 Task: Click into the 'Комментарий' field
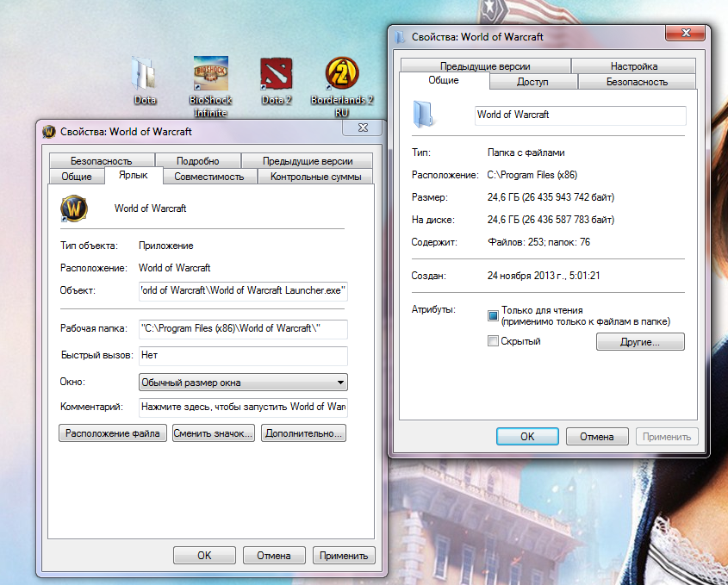[243, 408]
